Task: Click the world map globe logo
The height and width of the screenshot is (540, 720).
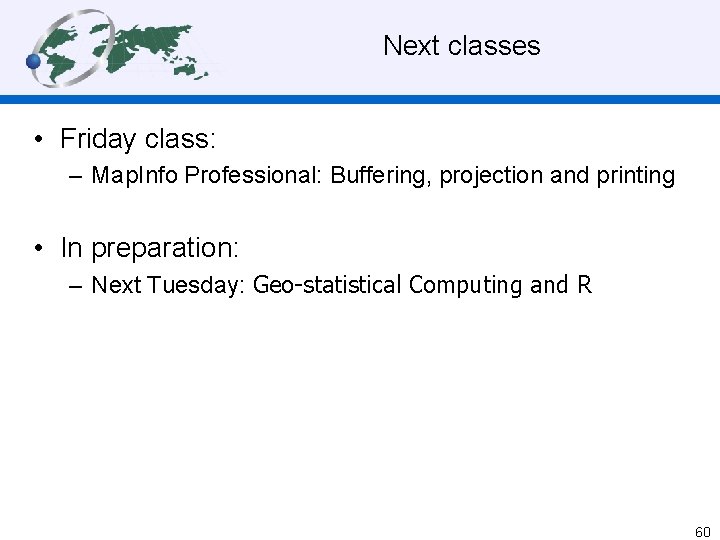Action: pos(118,48)
